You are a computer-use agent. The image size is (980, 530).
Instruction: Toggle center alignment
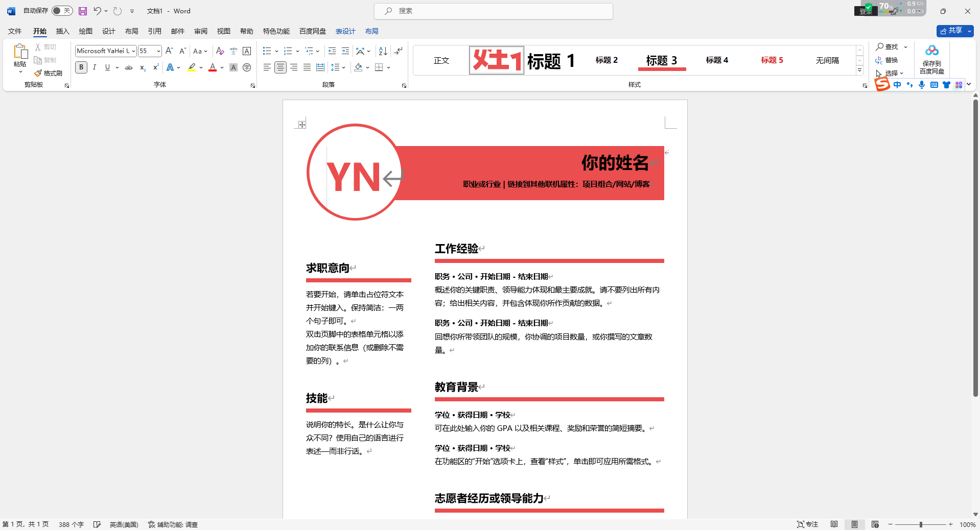[x=281, y=67]
